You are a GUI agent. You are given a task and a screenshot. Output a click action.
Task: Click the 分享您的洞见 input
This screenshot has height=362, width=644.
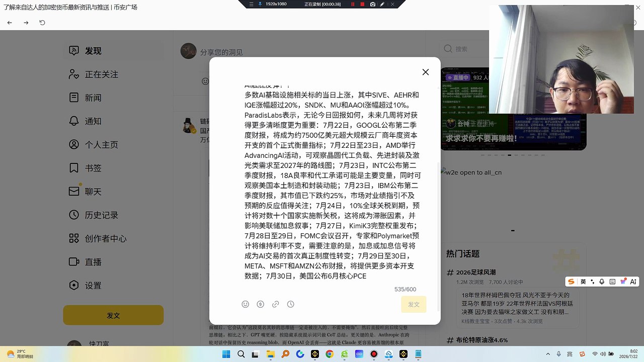[x=221, y=52]
